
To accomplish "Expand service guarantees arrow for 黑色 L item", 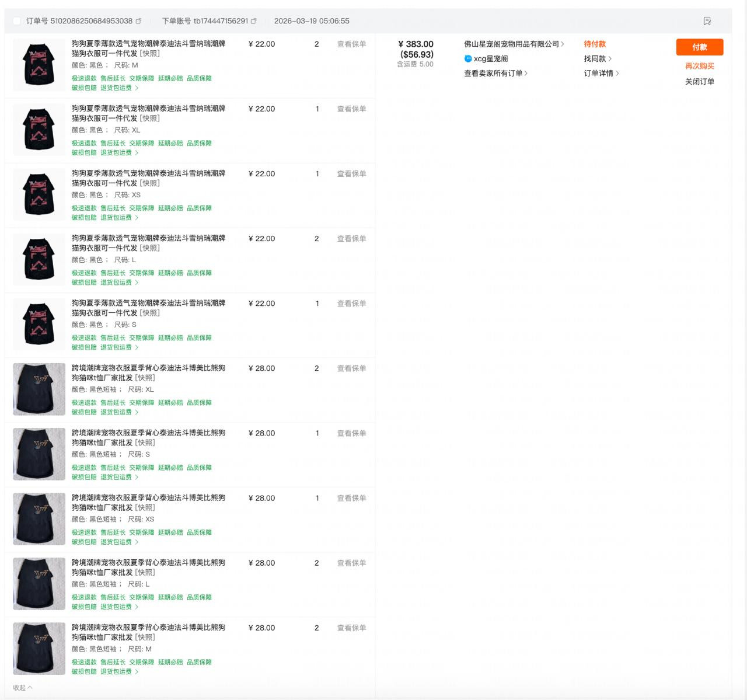I will [137, 283].
